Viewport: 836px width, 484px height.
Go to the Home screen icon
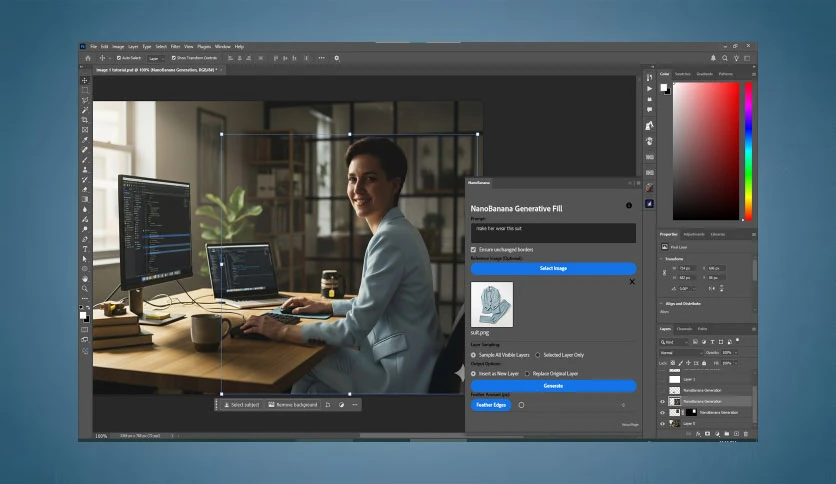pos(88,58)
